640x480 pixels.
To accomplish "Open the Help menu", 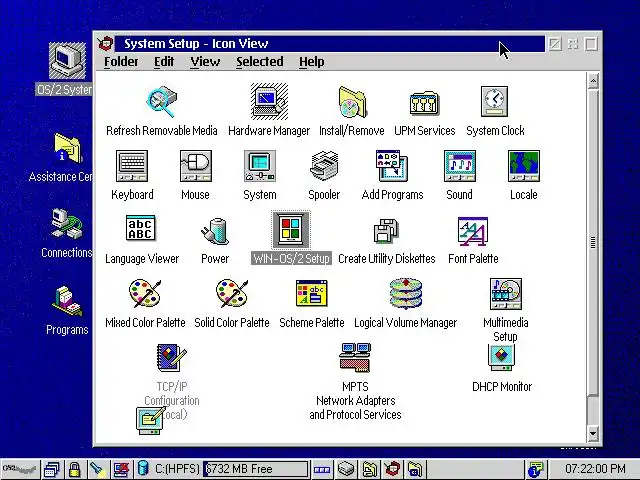I will 311,62.
